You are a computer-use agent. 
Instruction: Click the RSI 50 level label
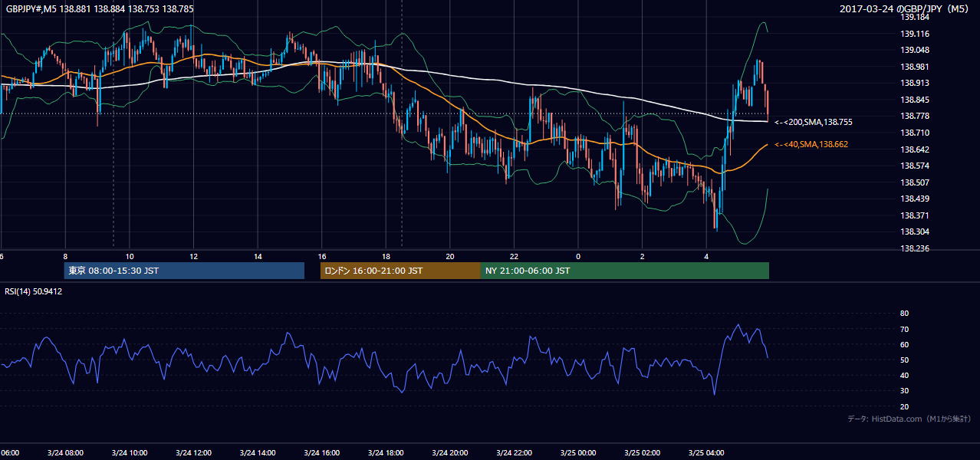click(904, 360)
